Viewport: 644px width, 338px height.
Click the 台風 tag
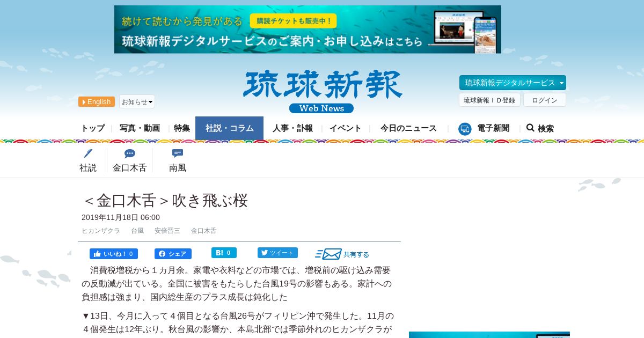(x=137, y=231)
